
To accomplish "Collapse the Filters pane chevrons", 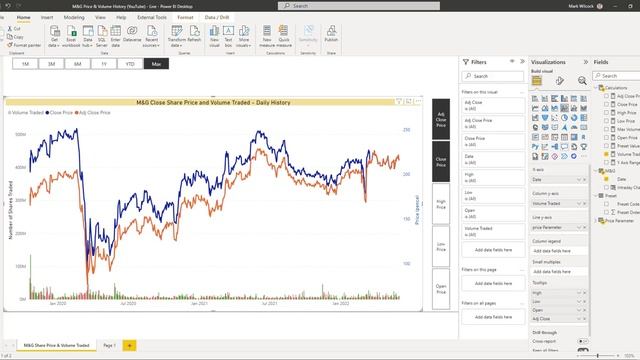I will (522, 61).
